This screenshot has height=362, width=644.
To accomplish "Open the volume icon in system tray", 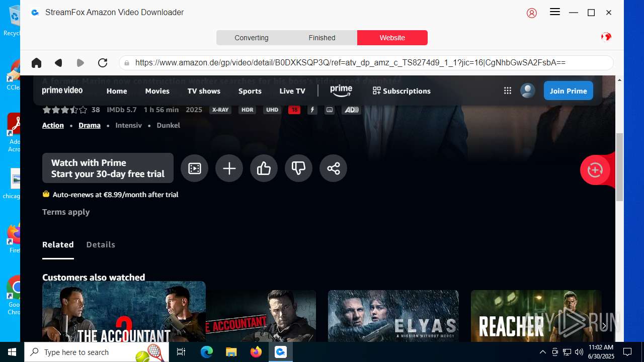I will tap(579, 352).
